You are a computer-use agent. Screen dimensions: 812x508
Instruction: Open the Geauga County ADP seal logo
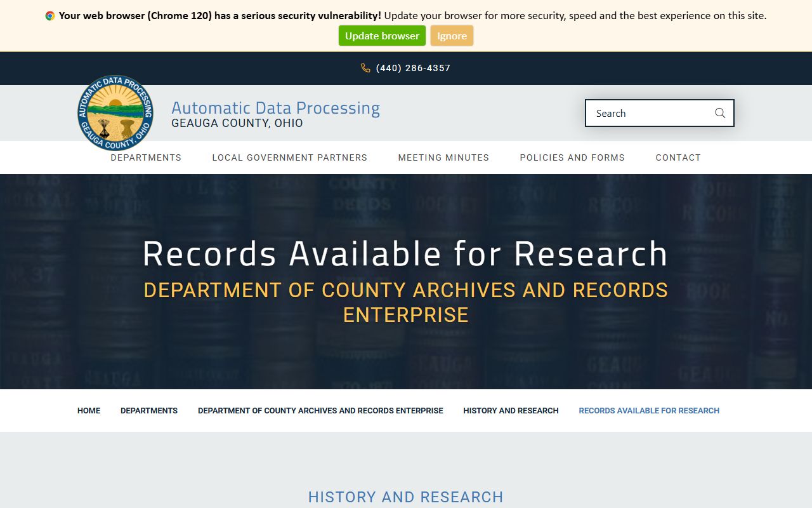click(115, 113)
